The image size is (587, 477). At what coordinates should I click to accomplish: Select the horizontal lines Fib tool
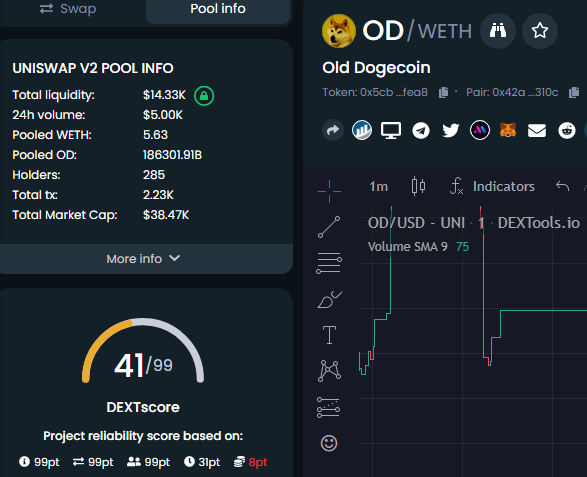[x=329, y=263]
